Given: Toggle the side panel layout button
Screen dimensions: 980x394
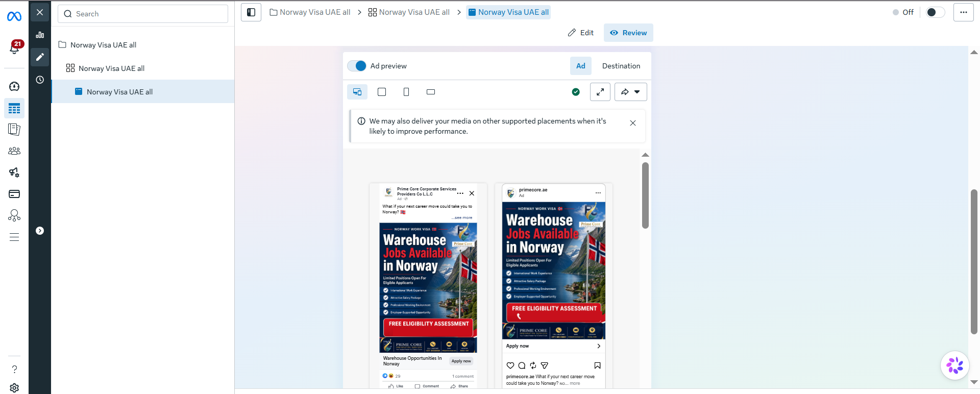Looking at the screenshot, I should 251,12.
